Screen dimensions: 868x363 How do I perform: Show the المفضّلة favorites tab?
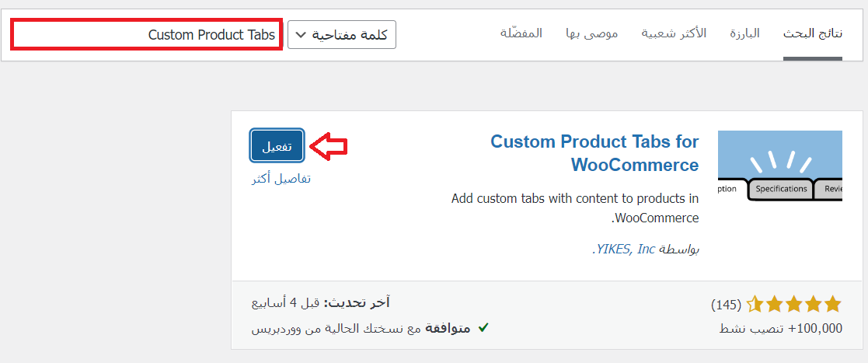click(521, 33)
